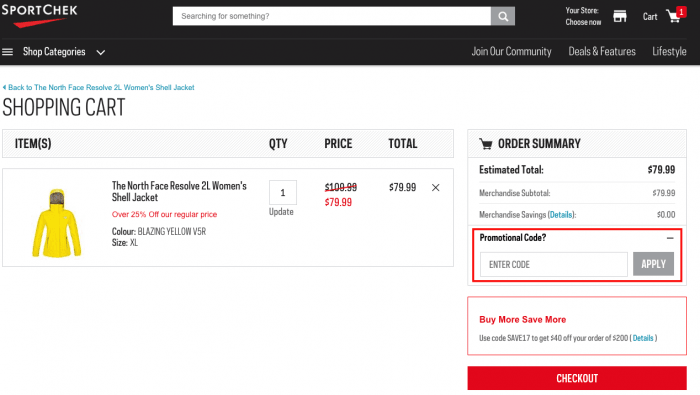Image resolution: width=700 pixels, height=395 pixels.
Task: Open the cart icon with badge
Action: click(x=676, y=15)
